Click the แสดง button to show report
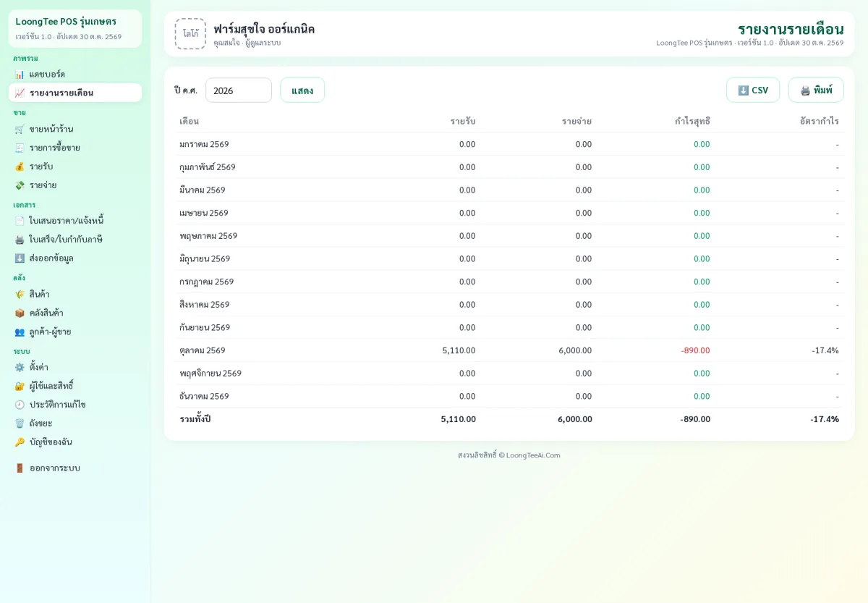The height and width of the screenshot is (603, 868). tap(302, 90)
